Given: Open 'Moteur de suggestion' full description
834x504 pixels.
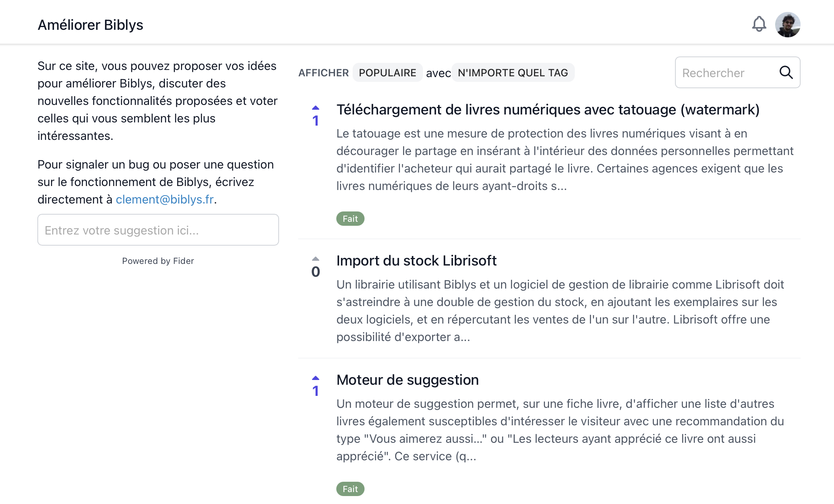Looking at the screenshot, I should (x=407, y=379).
